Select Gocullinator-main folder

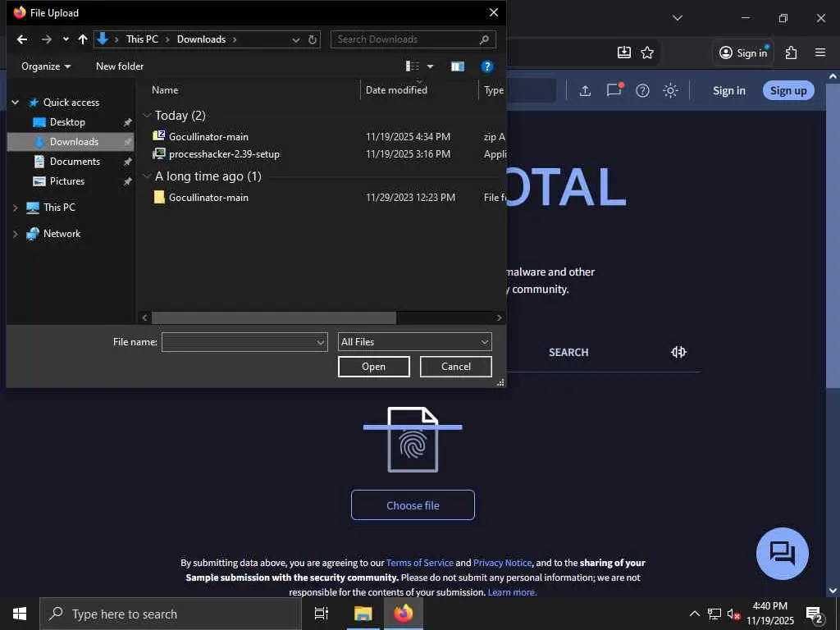pyautogui.click(x=208, y=198)
